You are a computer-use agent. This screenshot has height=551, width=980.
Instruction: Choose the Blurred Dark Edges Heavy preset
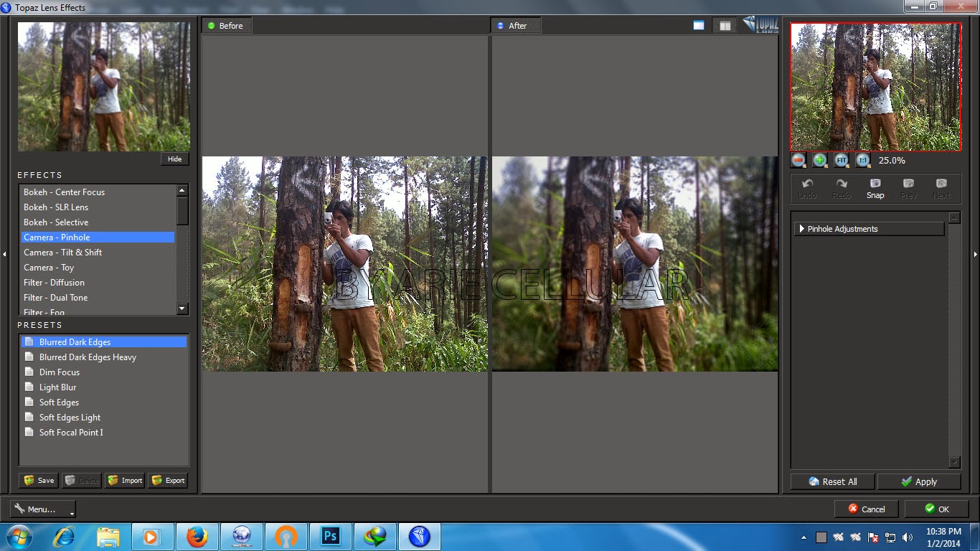click(103, 357)
